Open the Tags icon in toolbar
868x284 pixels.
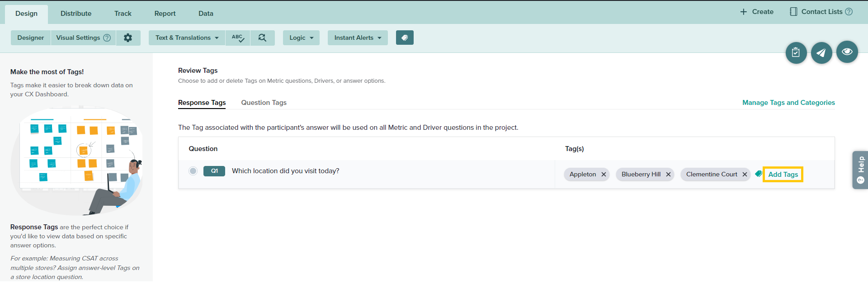pyautogui.click(x=405, y=38)
